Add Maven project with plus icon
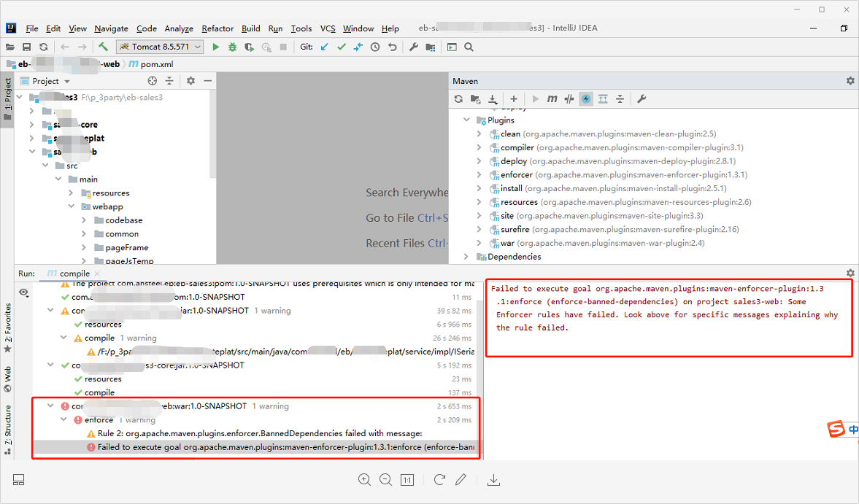 coord(513,99)
